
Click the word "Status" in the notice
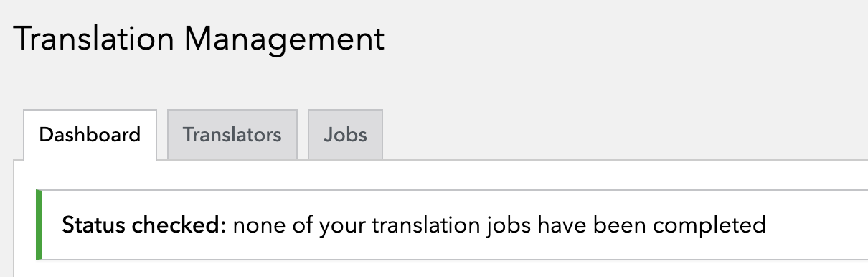[95, 225]
